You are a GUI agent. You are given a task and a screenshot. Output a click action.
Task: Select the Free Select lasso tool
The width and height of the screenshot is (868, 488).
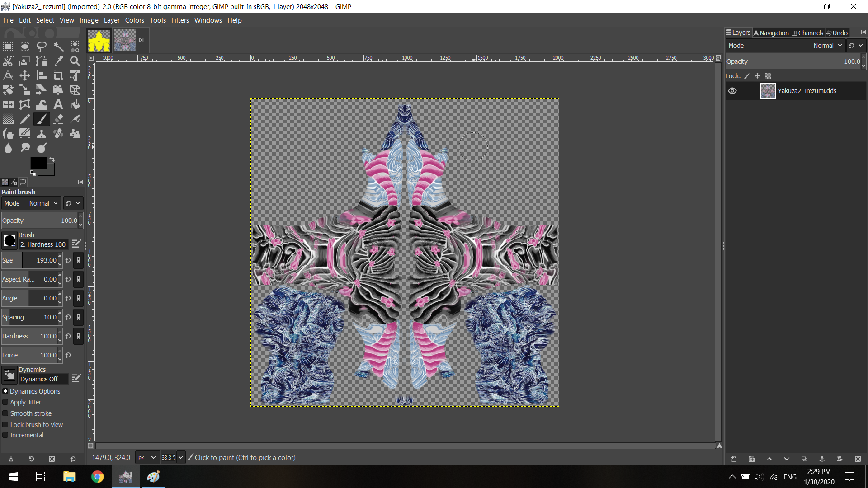42,47
